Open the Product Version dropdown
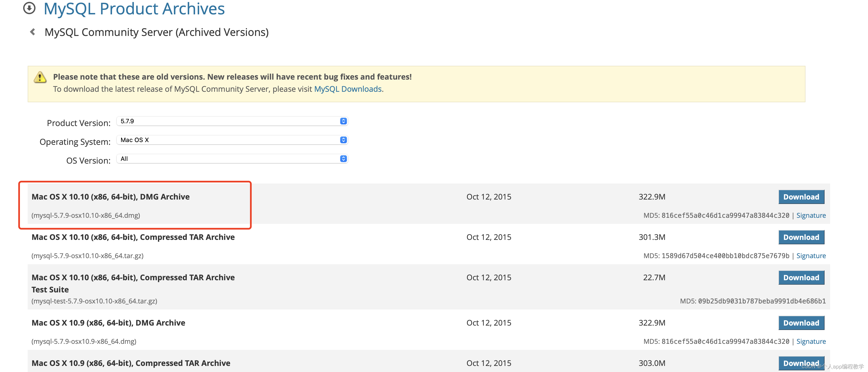The image size is (868, 372). pyautogui.click(x=229, y=121)
